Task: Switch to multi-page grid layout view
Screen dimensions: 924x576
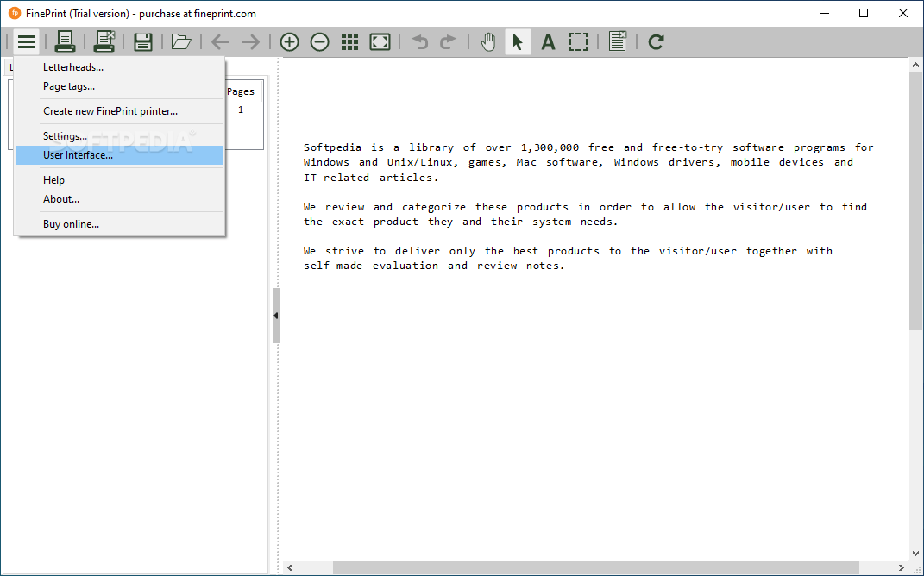Action: point(349,41)
